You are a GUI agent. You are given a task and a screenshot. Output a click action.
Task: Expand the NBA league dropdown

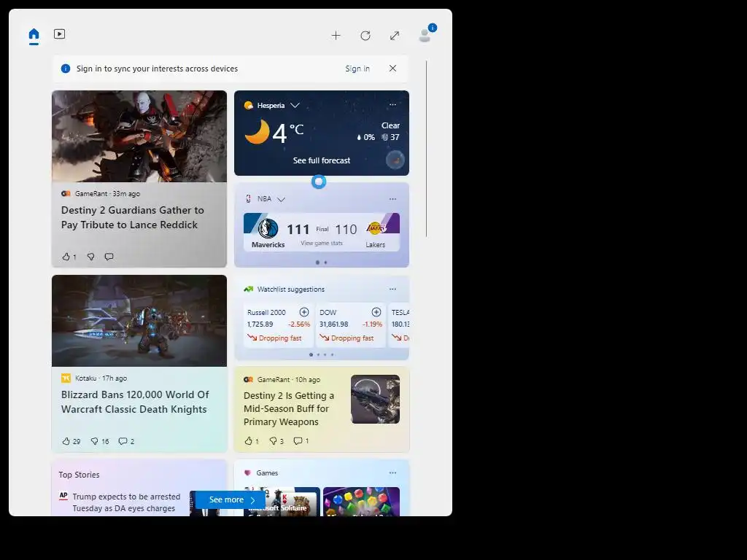click(x=281, y=200)
